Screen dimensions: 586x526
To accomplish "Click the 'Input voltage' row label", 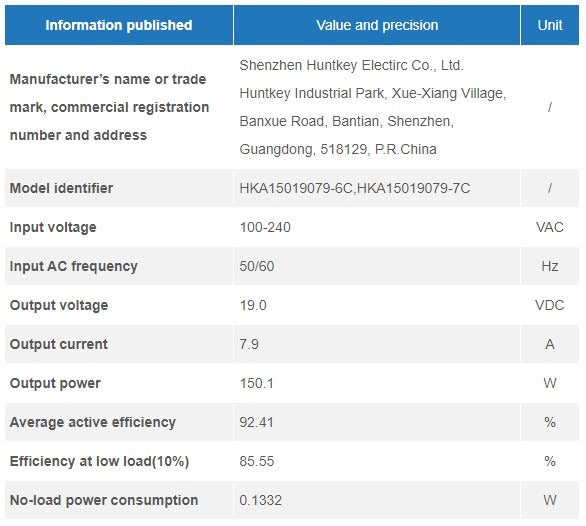I will pos(53,227).
